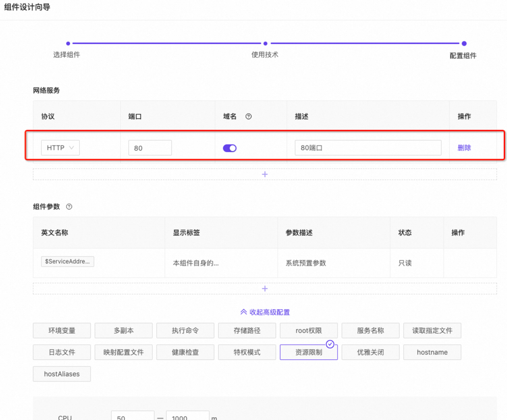
Task: Select the 环境变量 advanced option
Action: (x=61, y=330)
